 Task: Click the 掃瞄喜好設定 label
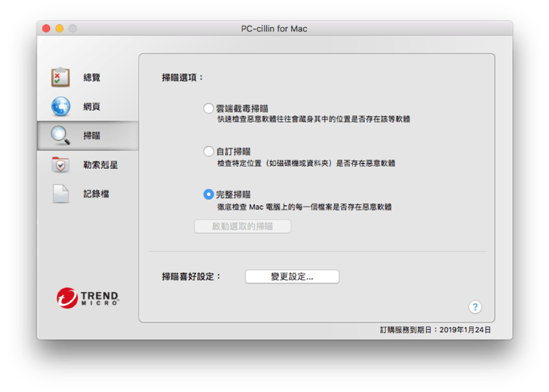point(191,277)
